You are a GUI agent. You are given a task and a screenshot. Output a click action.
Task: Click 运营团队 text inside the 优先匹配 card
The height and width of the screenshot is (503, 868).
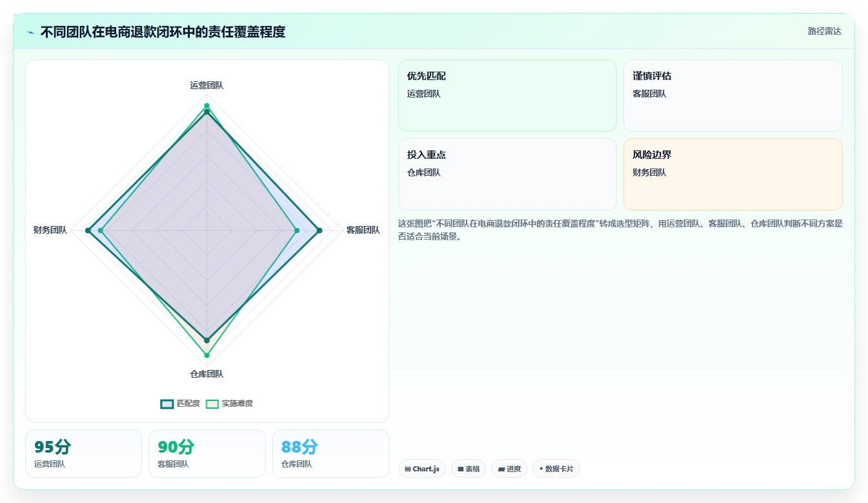(423, 94)
